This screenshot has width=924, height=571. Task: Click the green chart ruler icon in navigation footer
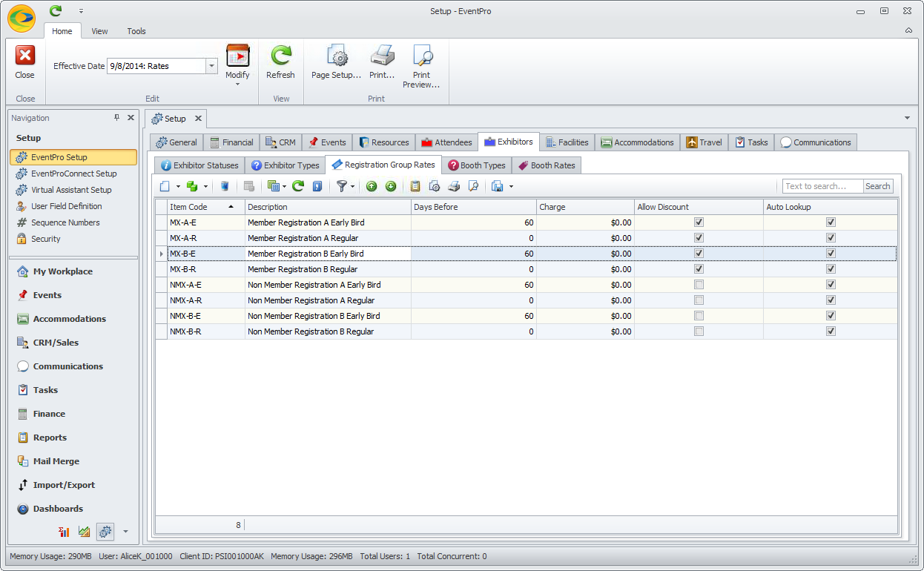click(x=85, y=531)
